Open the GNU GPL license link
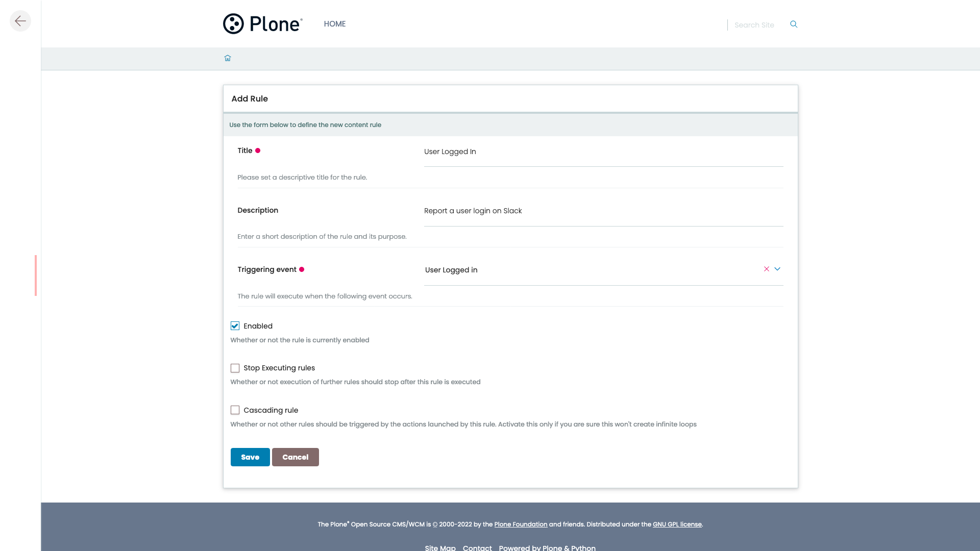Screen dimensions: 980x551 [677, 524]
